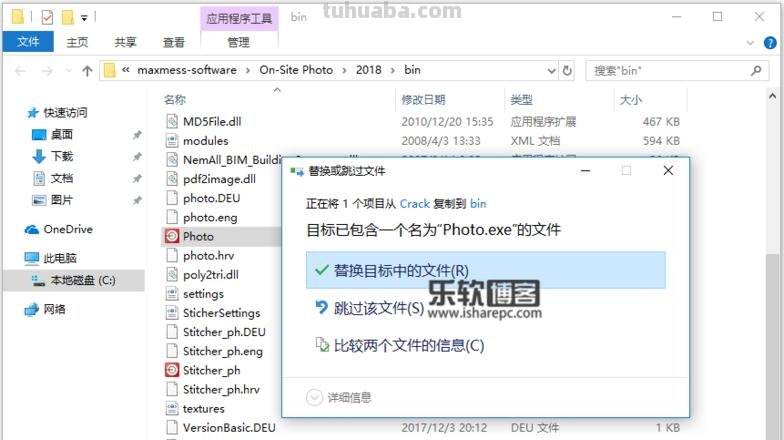Select the NemAll_BIM_Buildi… file
Viewport: 784px width, 440px height.
pos(232,160)
